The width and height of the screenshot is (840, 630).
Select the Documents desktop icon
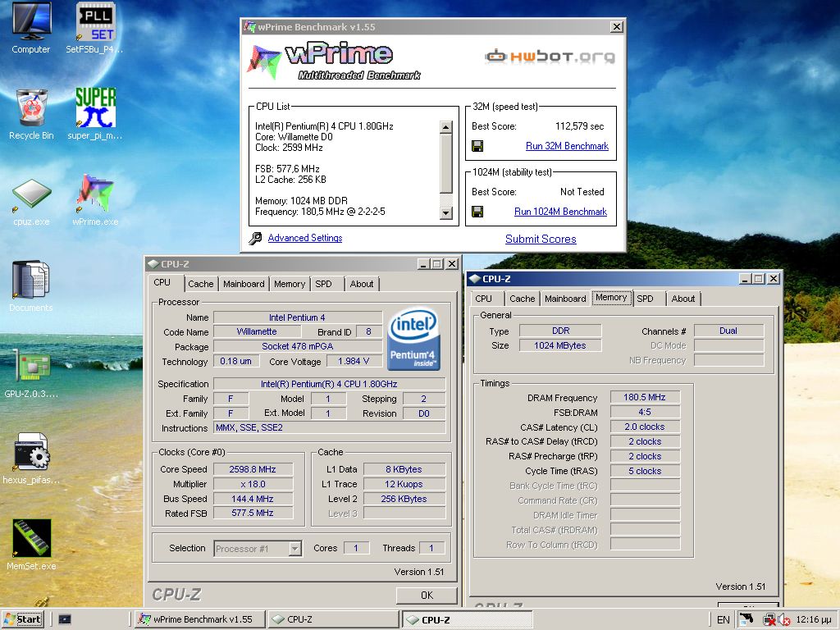[x=31, y=286]
